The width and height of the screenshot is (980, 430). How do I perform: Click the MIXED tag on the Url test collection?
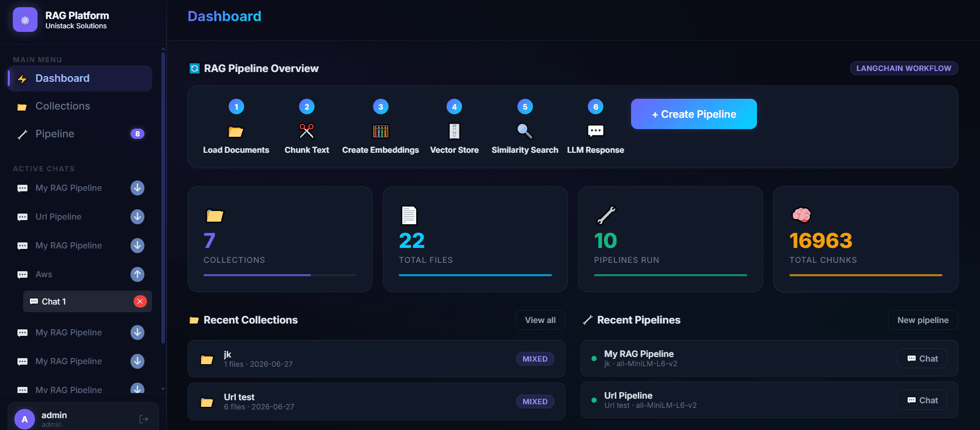point(535,402)
